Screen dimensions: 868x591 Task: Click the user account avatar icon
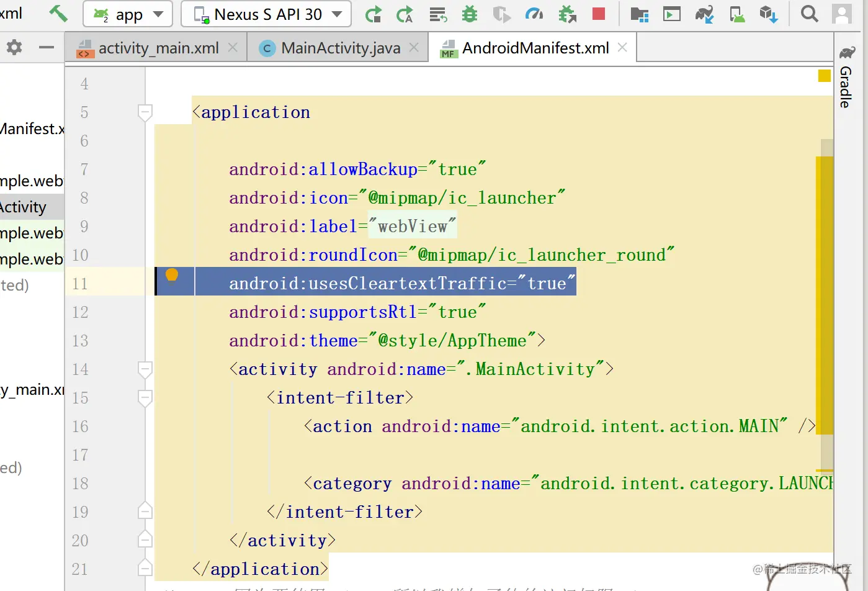click(x=842, y=14)
